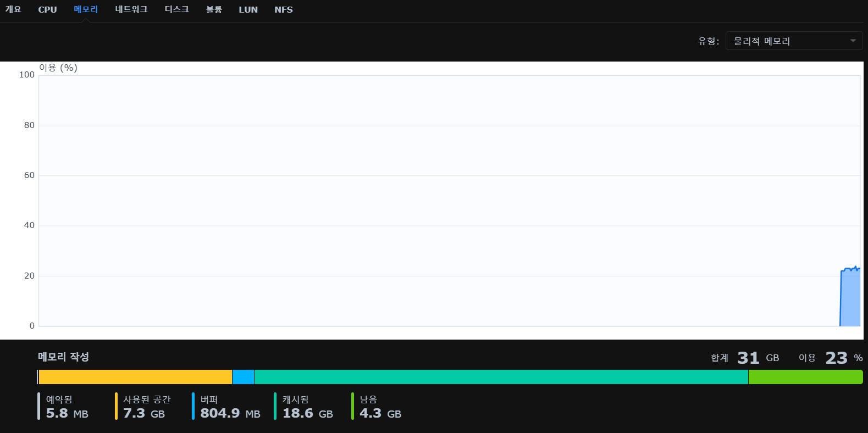Screen dimensions: 868x433
Task: Go to the 네트워크 tab
Action: pos(131,10)
